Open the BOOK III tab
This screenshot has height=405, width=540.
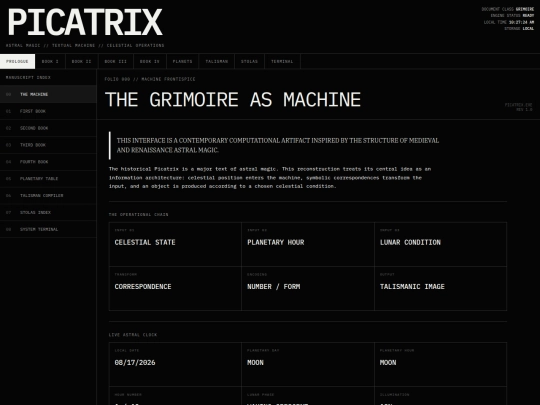pos(116,61)
